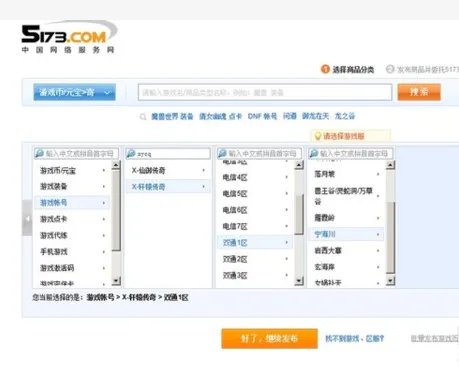Click the server column filter input field

point(351,154)
